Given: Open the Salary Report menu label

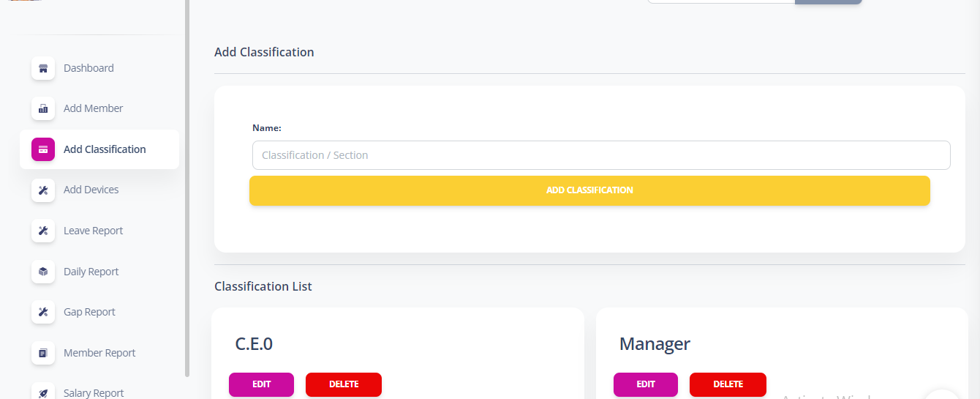Looking at the screenshot, I should [94, 393].
